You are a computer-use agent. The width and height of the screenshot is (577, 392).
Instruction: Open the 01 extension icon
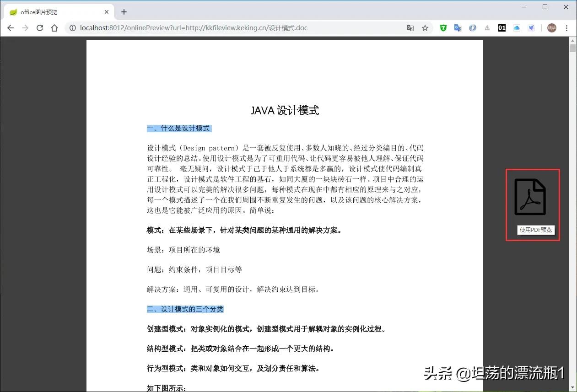[502, 27]
